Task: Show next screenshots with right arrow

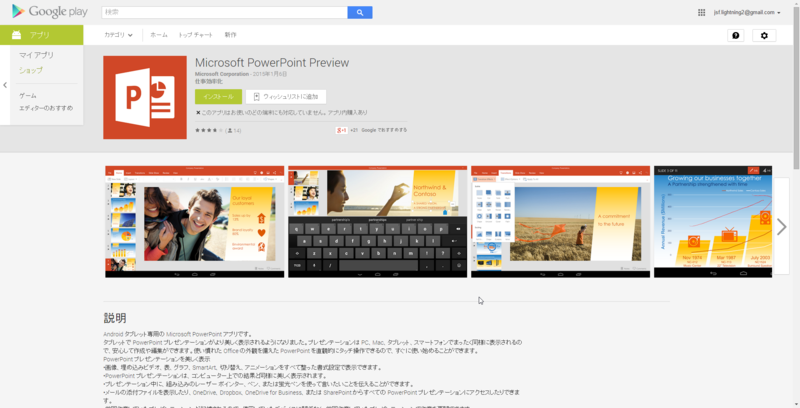Action: [782, 227]
